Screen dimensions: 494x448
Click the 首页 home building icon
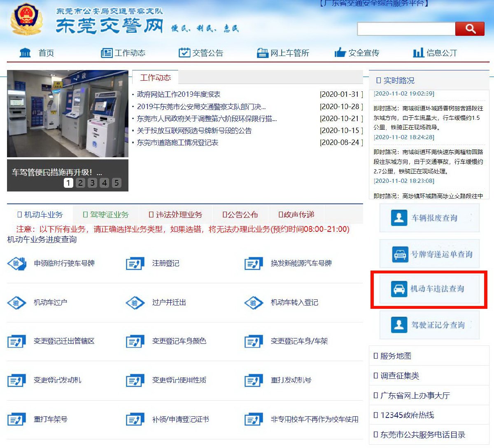(25, 53)
